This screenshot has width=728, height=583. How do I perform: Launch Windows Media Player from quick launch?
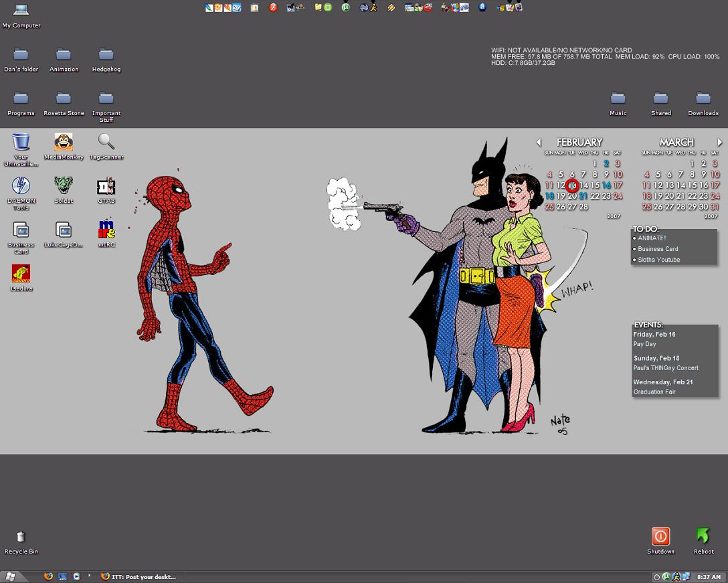[x=76, y=576]
